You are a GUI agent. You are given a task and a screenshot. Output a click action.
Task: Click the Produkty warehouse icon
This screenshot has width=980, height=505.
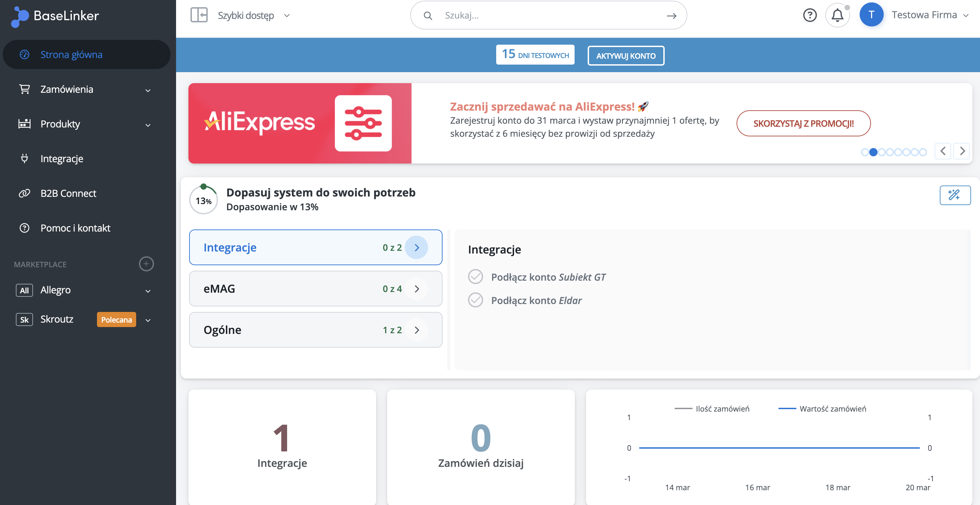[x=24, y=124]
